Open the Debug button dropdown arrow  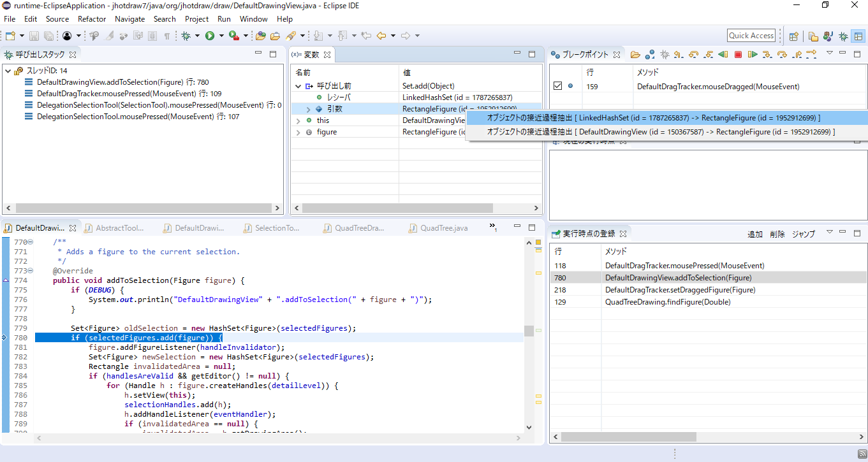click(197, 36)
